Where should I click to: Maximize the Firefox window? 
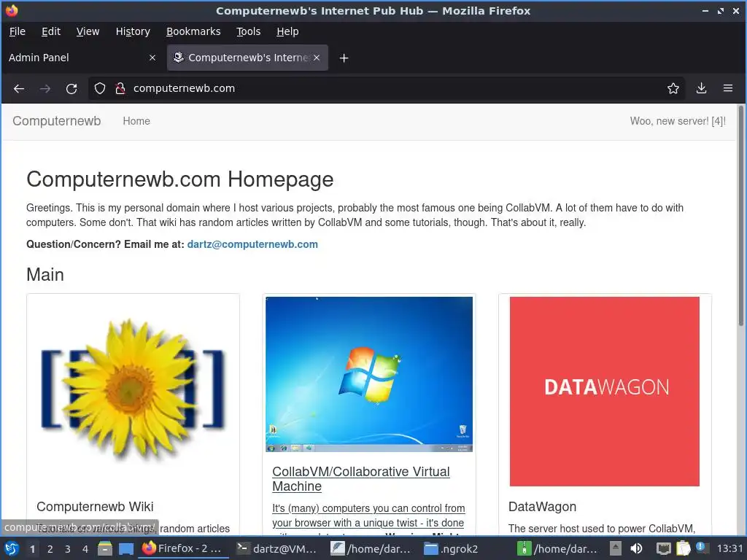click(x=720, y=11)
